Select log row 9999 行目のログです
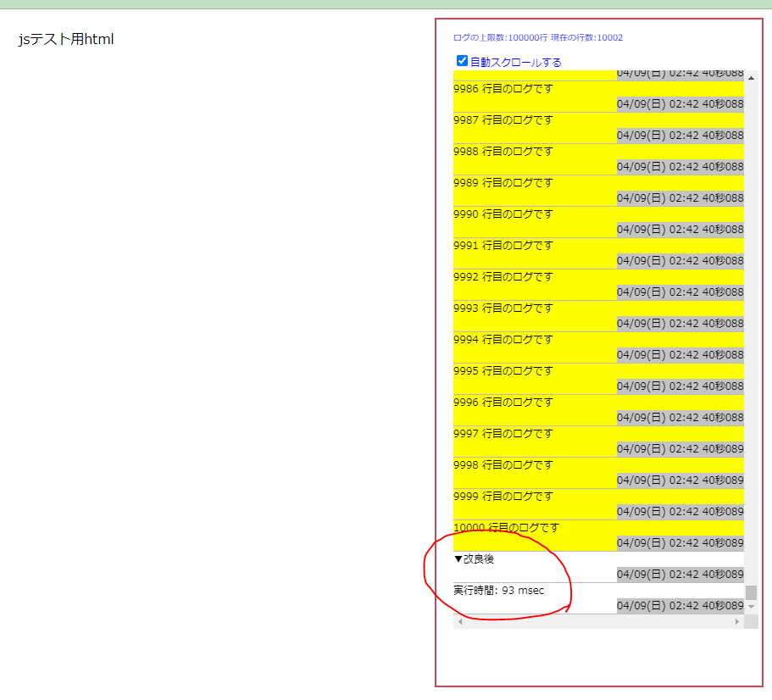772x700 pixels. pyautogui.click(x=598, y=504)
